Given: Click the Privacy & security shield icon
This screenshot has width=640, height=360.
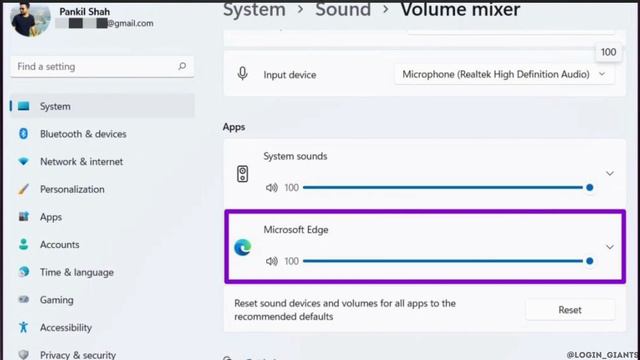Looking at the screenshot, I should 24,354.
